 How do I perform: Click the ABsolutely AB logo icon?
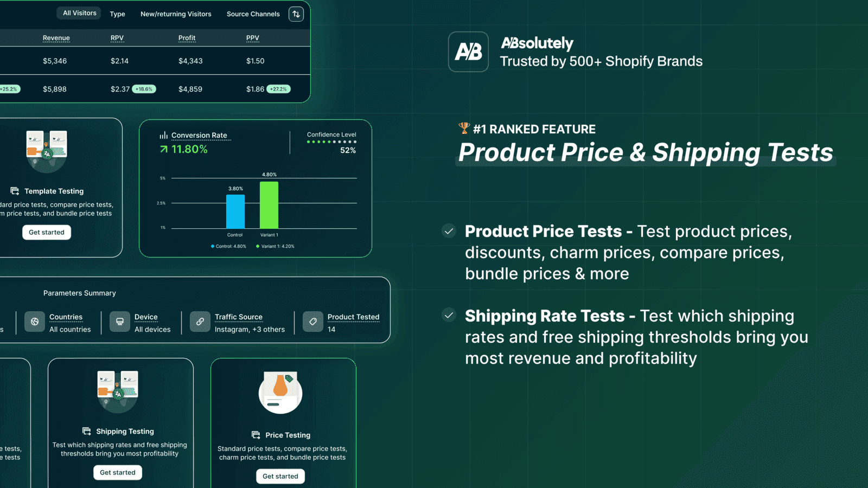468,52
